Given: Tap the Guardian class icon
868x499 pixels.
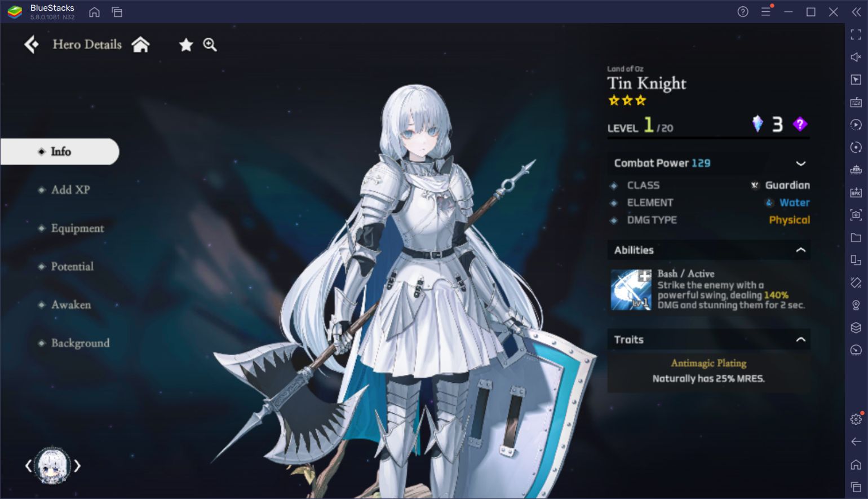Looking at the screenshot, I should pyautogui.click(x=755, y=186).
